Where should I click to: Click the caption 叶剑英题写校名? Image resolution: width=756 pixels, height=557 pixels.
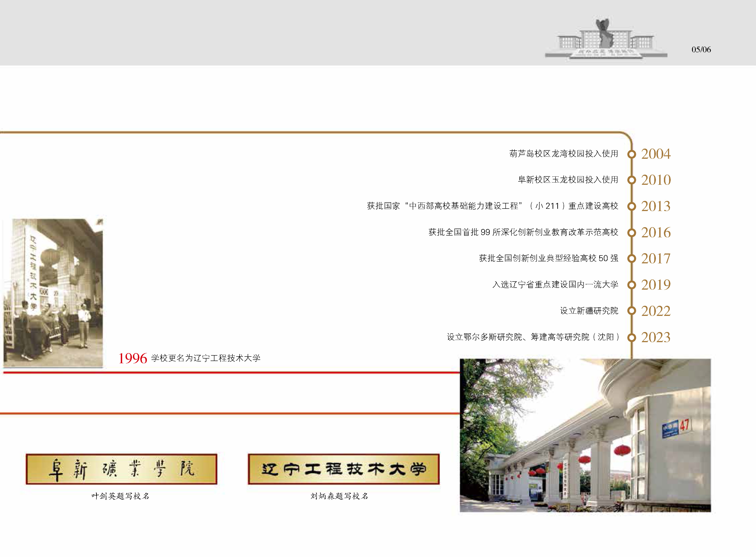click(120, 496)
